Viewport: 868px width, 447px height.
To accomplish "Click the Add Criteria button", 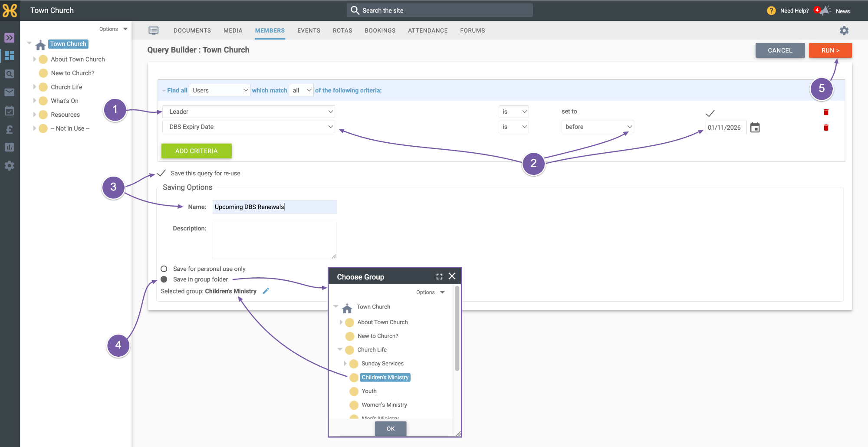I will point(197,151).
